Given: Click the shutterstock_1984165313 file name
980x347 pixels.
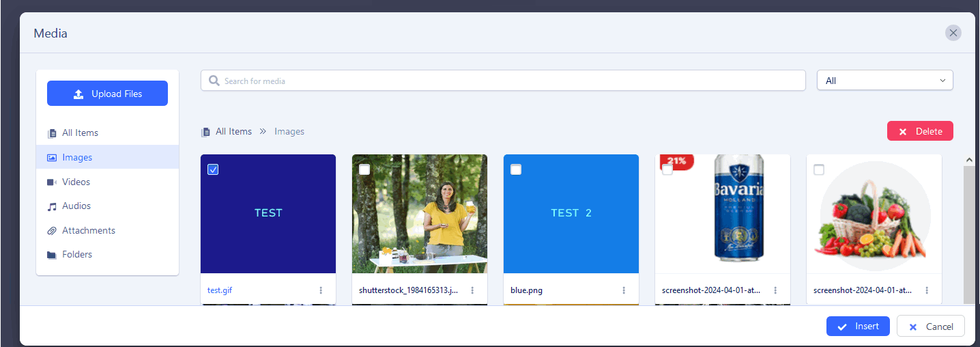Looking at the screenshot, I should tap(408, 290).
